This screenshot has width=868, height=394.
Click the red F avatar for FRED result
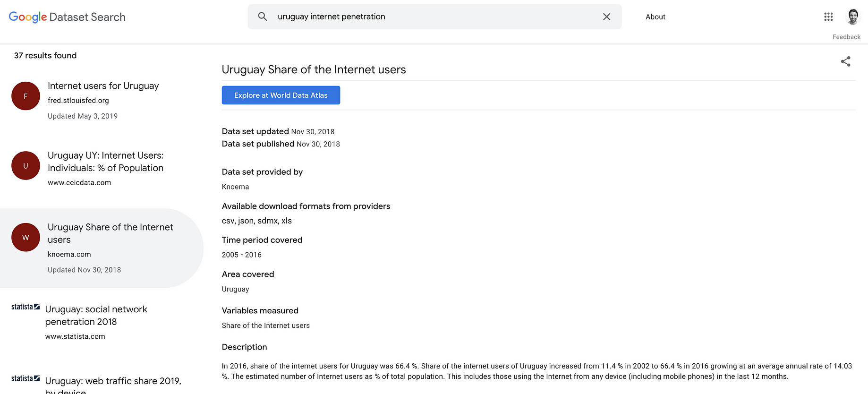(26, 96)
